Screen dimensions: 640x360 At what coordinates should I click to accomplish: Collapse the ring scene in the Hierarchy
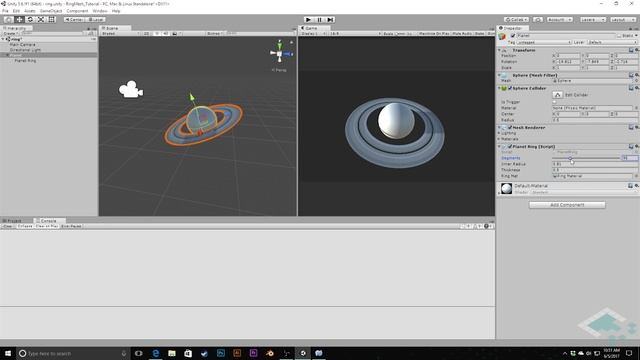pyautogui.click(x=3, y=39)
